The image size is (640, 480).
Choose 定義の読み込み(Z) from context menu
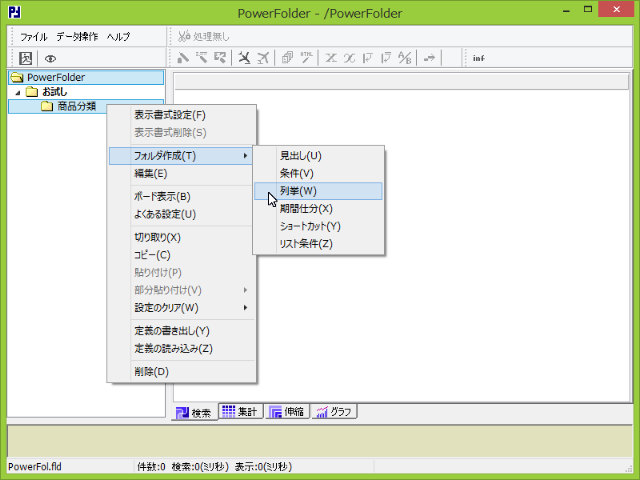[x=173, y=349]
